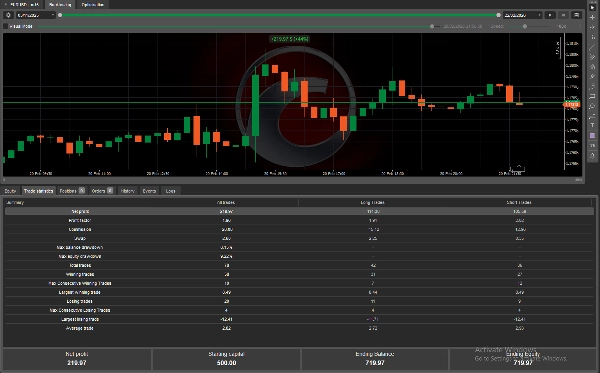The height and width of the screenshot is (373, 600).
Task: Switch to the Backtesting tab
Action: [60, 5]
